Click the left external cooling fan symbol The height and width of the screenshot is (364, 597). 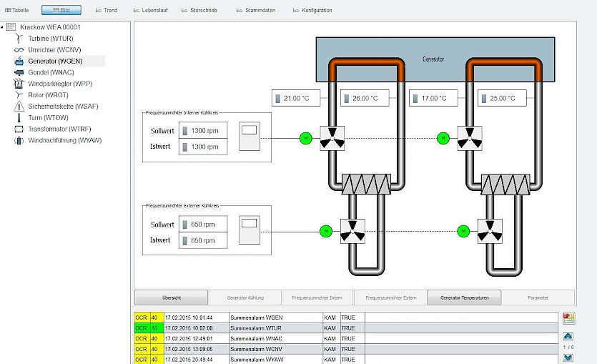(x=352, y=231)
